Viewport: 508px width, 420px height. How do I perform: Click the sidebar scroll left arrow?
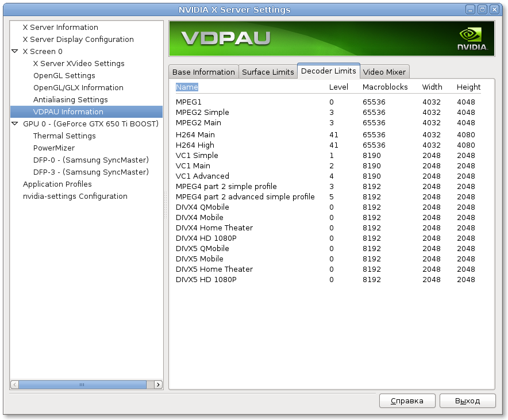pos(14,384)
